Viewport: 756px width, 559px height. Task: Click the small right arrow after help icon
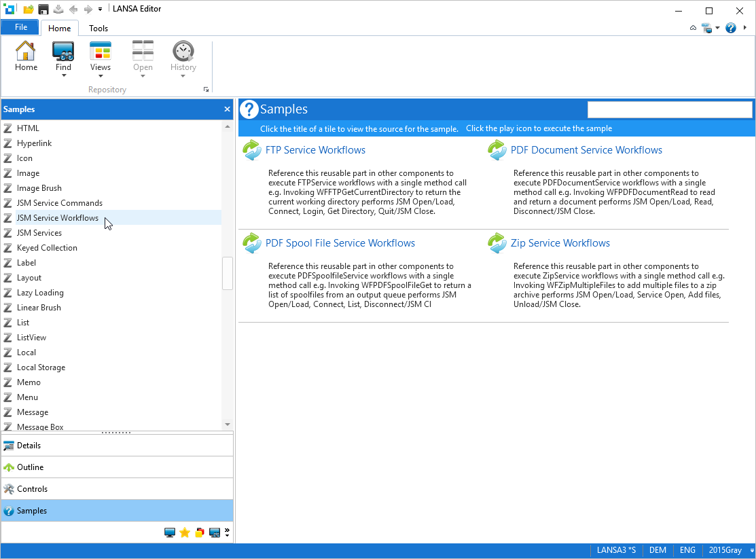click(745, 28)
